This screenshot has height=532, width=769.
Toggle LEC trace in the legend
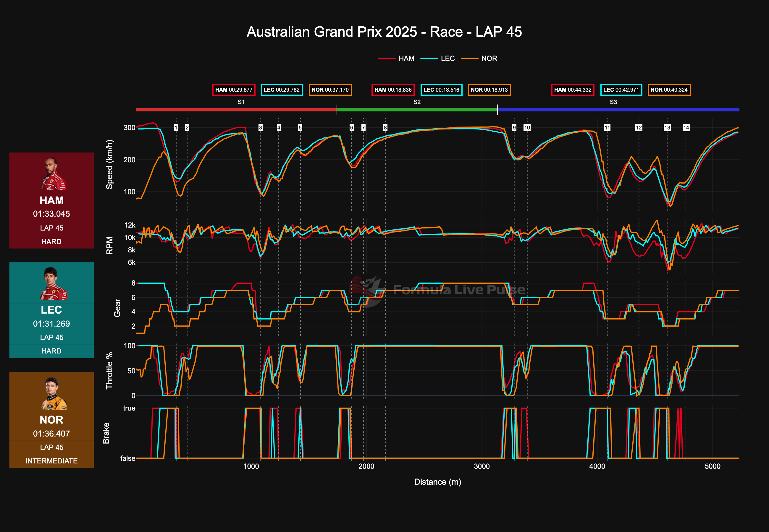point(437,58)
